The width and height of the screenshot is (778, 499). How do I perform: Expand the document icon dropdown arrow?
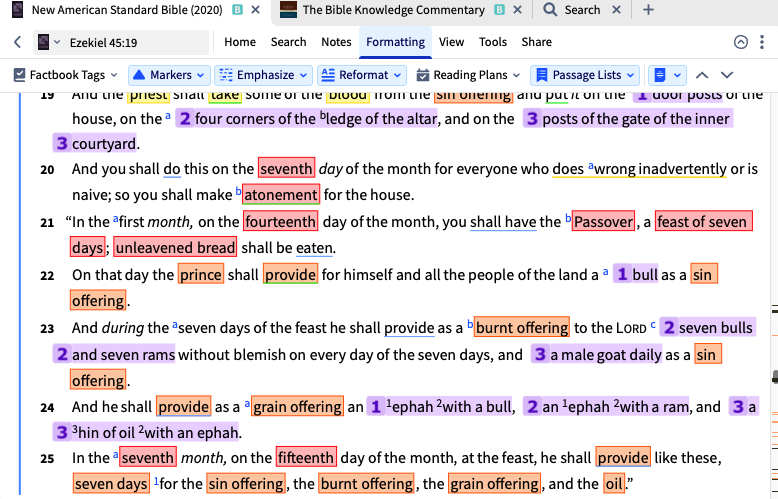pyautogui.click(x=677, y=75)
